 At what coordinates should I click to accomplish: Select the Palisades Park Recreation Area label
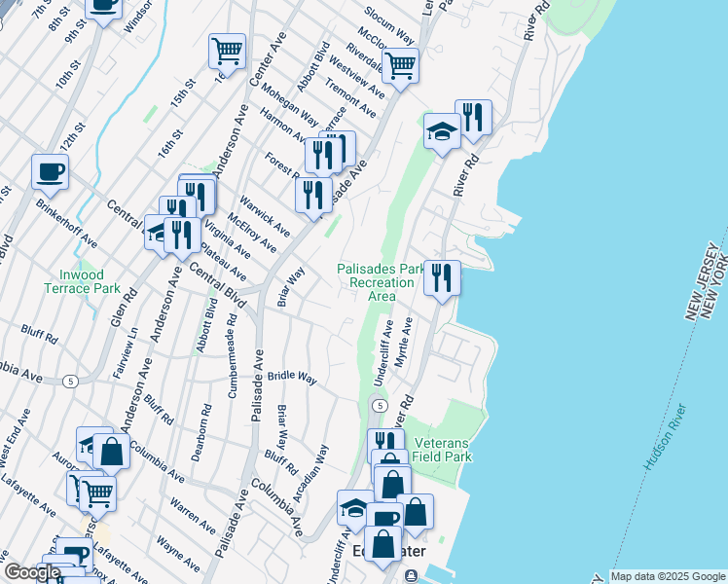pos(381,282)
